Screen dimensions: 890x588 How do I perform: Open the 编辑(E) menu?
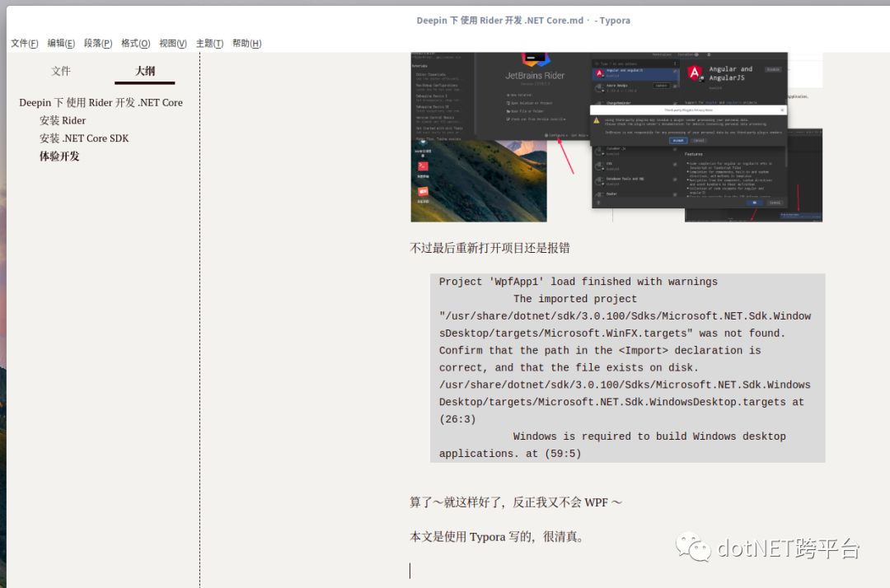click(61, 43)
